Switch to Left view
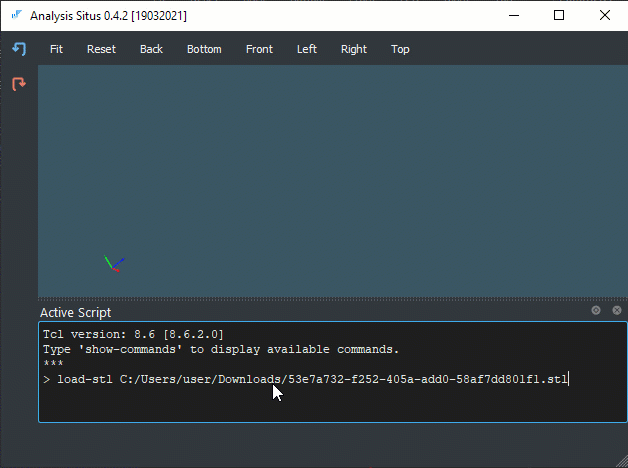This screenshot has height=468, width=628. click(307, 49)
